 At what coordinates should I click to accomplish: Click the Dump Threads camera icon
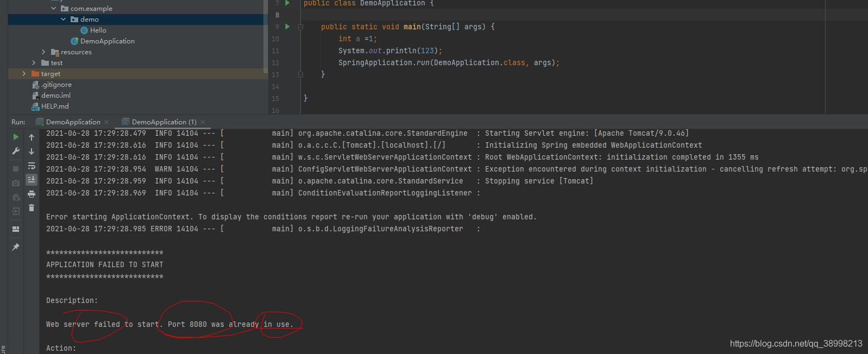pyautogui.click(x=16, y=183)
